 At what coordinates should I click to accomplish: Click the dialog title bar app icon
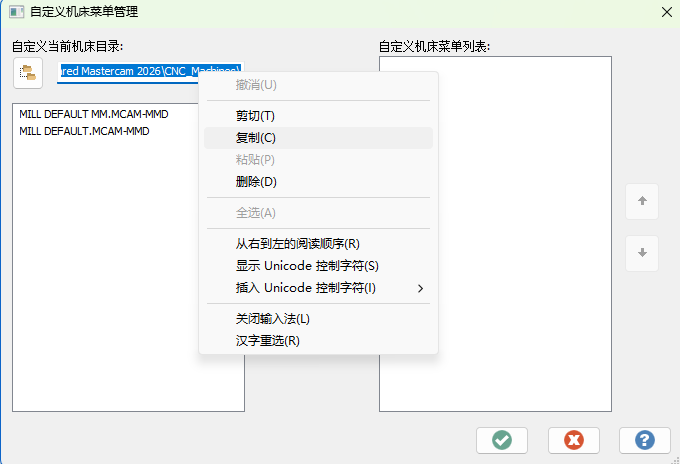point(16,12)
